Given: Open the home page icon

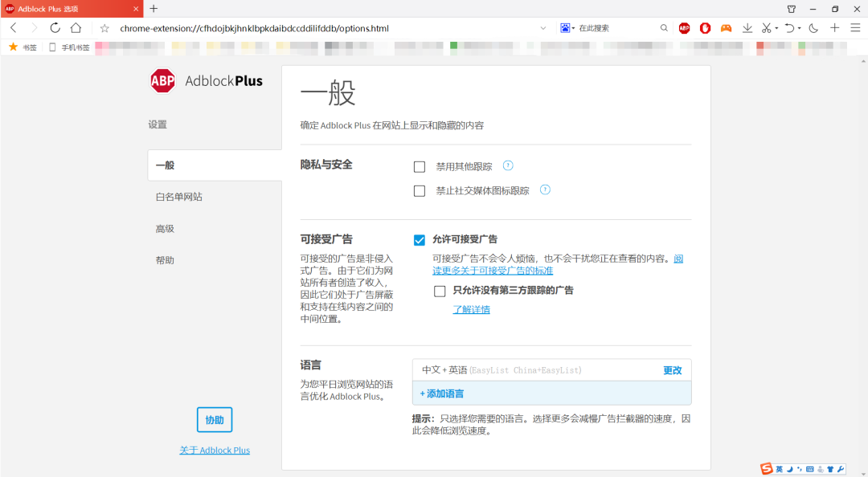Looking at the screenshot, I should click(x=76, y=27).
